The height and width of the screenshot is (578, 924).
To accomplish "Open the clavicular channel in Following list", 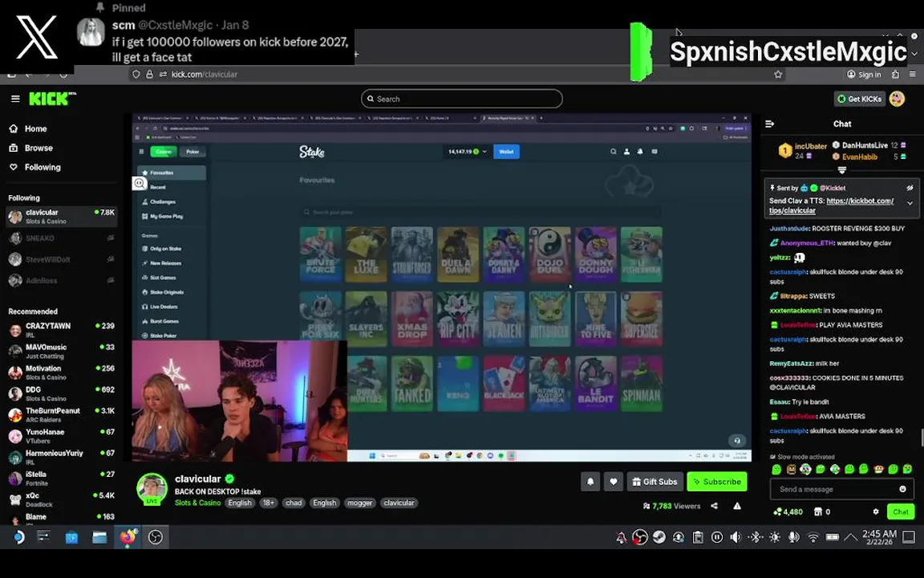I will pos(61,217).
